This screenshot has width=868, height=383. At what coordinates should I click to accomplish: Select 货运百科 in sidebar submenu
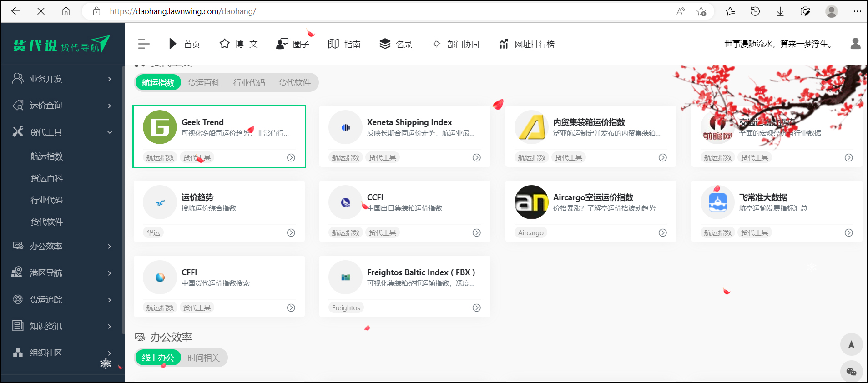[x=46, y=178]
